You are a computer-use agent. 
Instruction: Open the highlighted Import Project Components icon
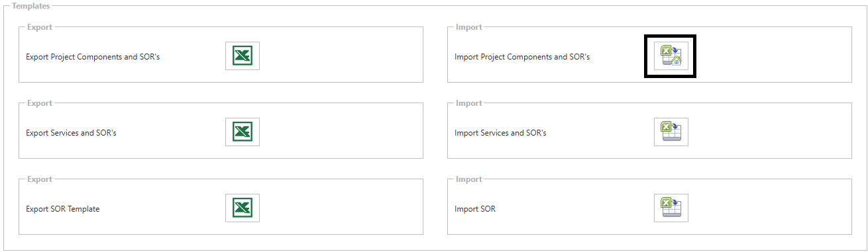pos(671,56)
